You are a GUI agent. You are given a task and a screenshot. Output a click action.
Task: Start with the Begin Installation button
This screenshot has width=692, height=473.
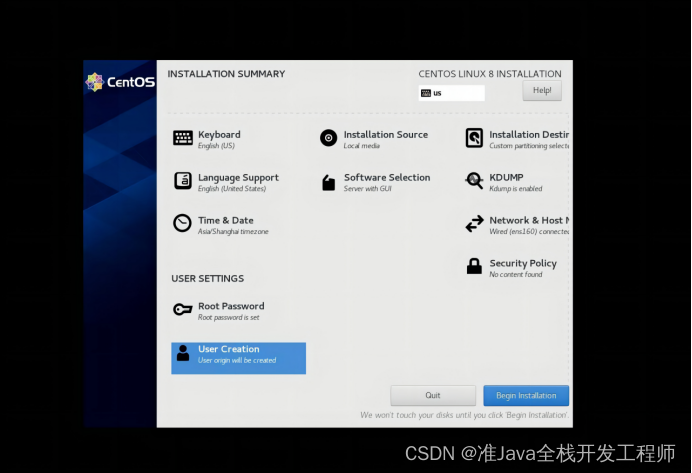pos(526,395)
